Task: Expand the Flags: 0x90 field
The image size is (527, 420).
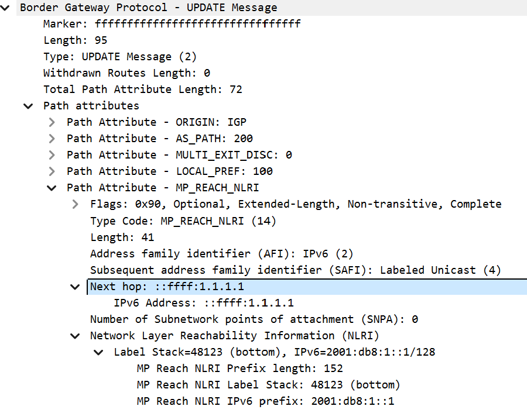Action: point(76,204)
